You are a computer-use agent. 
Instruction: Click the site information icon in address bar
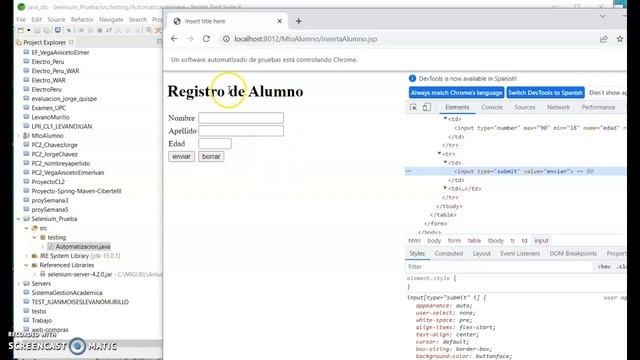(226, 39)
